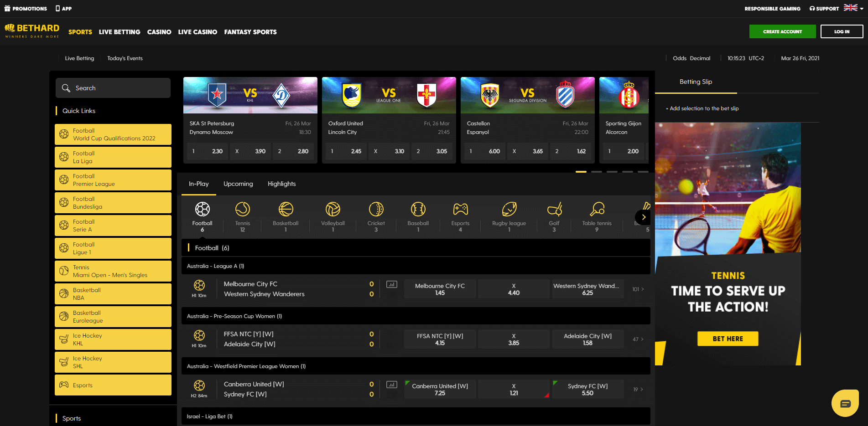The height and width of the screenshot is (426, 868).
Task: Click the search magnifier in the sidebar
Action: (x=66, y=88)
